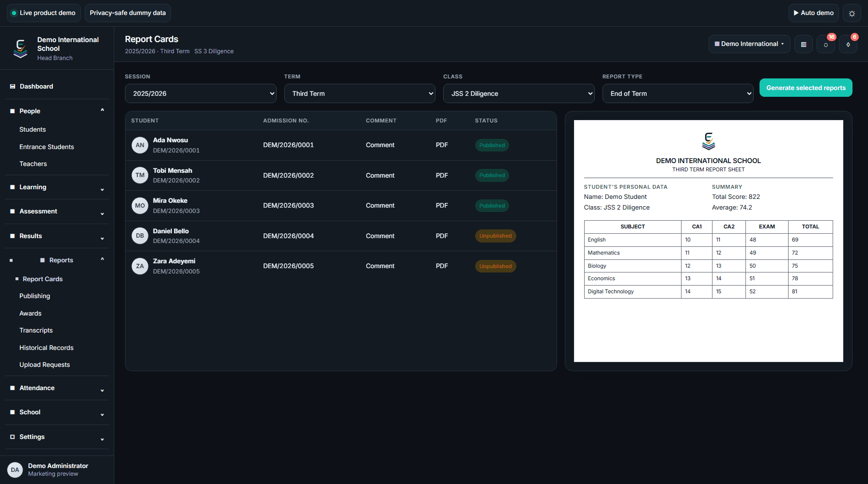The image size is (868, 484).
Task: Click Zara Adeyemi's ZA avatar
Action: (140, 266)
